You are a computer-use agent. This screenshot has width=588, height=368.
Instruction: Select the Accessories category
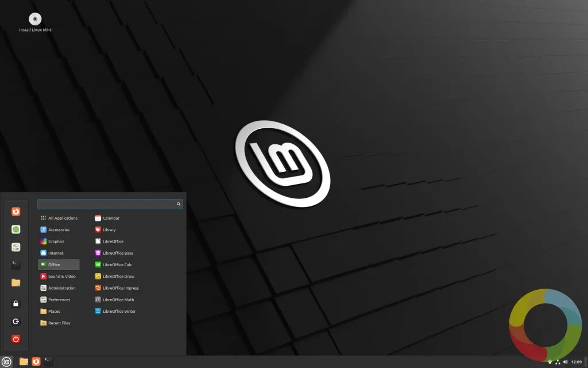click(x=59, y=230)
